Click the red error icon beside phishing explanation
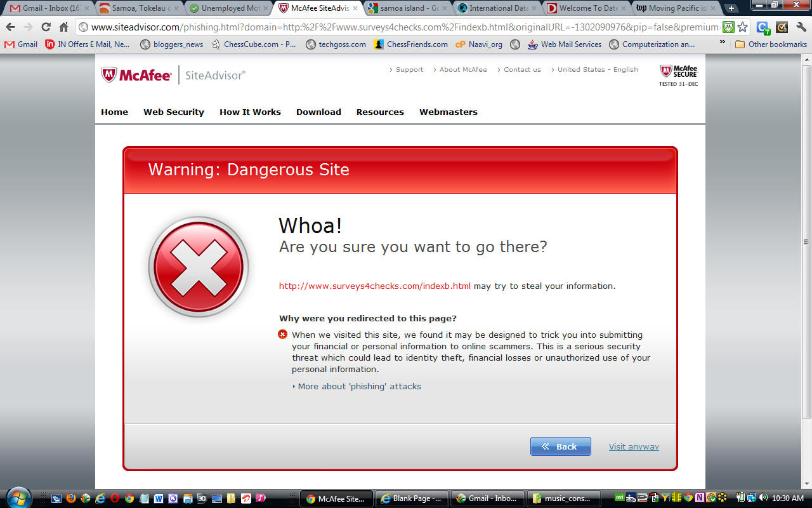Screen dimensions: 812x508 pos(283,335)
